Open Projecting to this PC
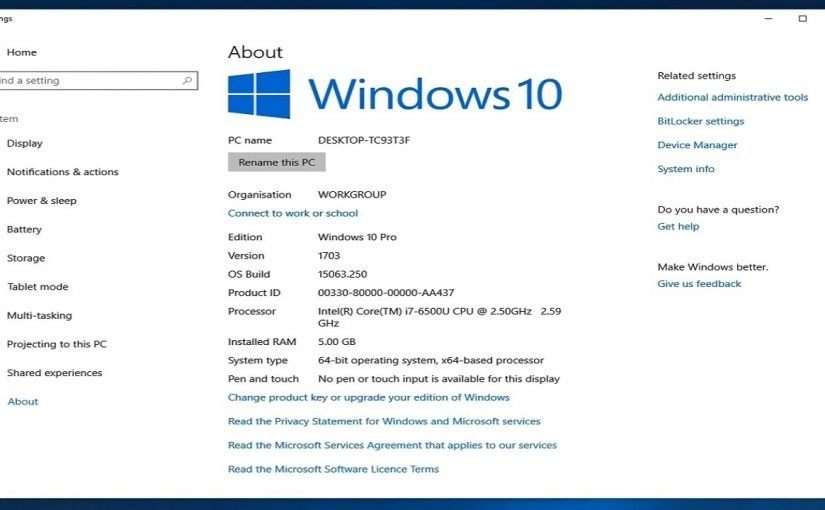Screen dimensions: 825x510 pyautogui.click(x=57, y=344)
